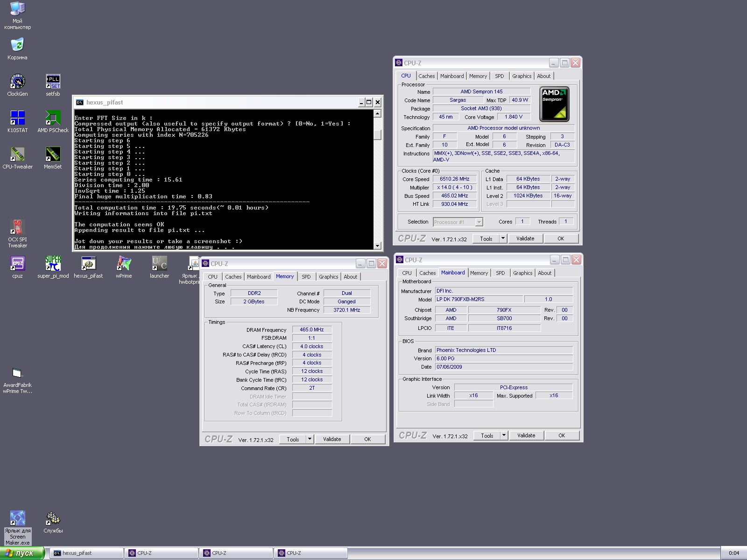The width and height of the screenshot is (747, 560).
Task: Launch AMD PSCheck from the desktop
Action: point(53,118)
